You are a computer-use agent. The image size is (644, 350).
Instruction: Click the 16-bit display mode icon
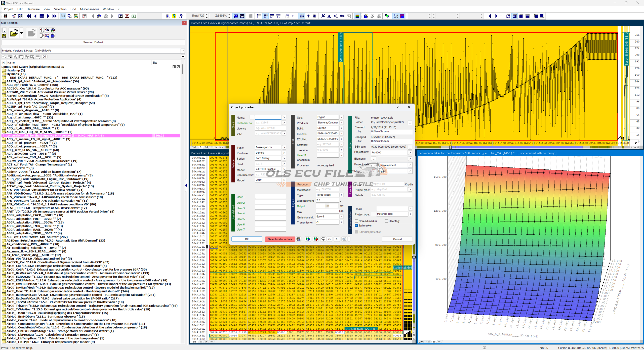[x=265, y=16]
